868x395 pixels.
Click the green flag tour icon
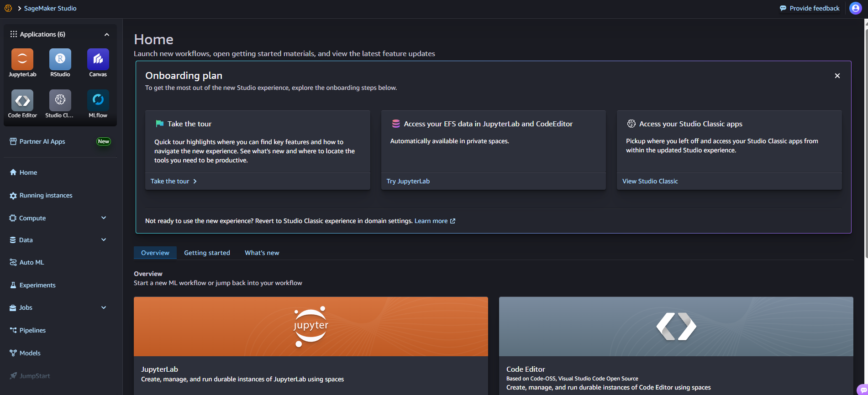click(159, 124)
